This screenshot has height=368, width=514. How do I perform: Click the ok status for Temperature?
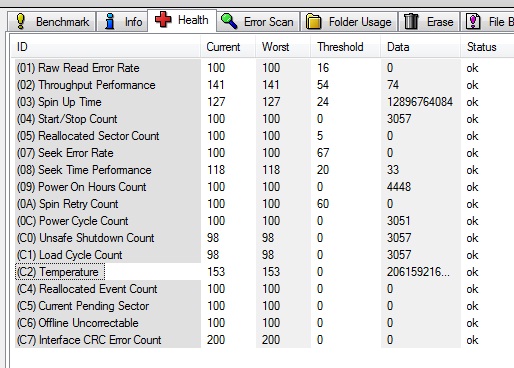[x=472, y=272]
